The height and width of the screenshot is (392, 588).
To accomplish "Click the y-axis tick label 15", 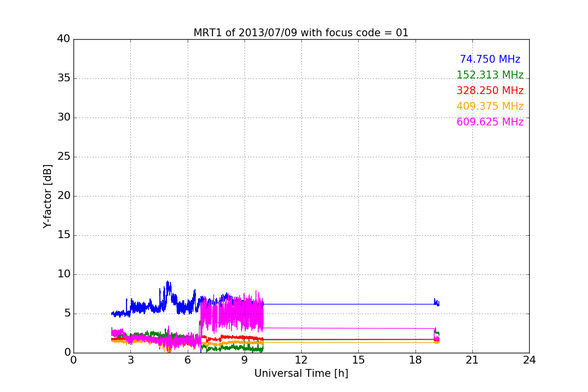I will coord(64,235).
